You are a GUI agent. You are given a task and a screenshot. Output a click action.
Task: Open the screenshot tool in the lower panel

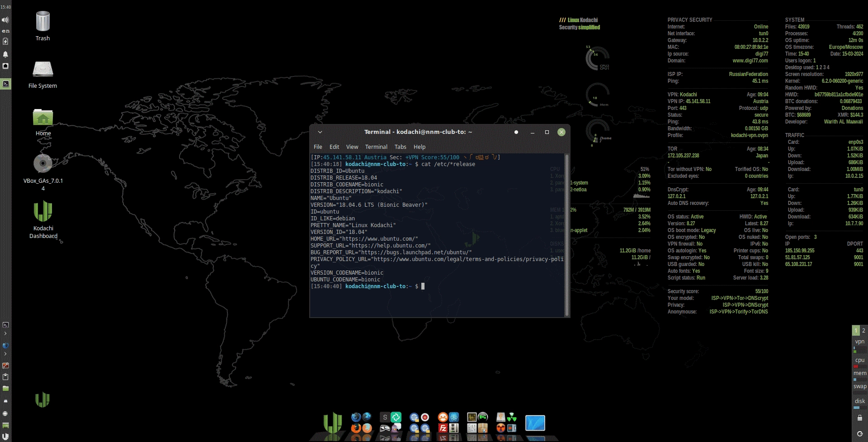tap(5, 365)
